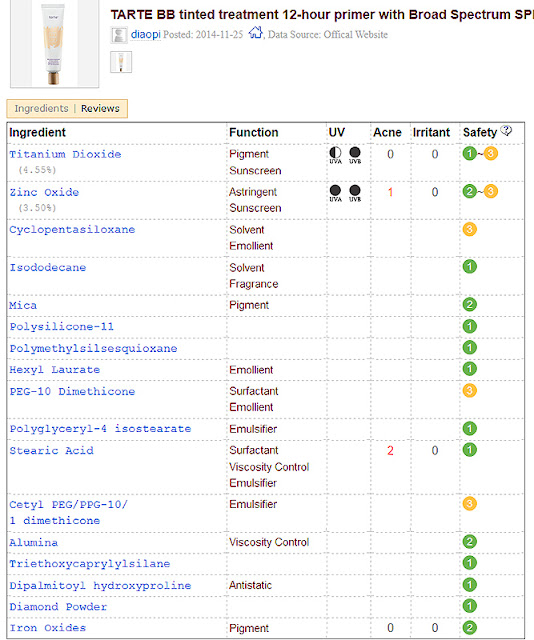This screenshot has height=640, width=534.
Task: Open the Polysilicone-11 ingredient link
Action: [x=62, y=327]
